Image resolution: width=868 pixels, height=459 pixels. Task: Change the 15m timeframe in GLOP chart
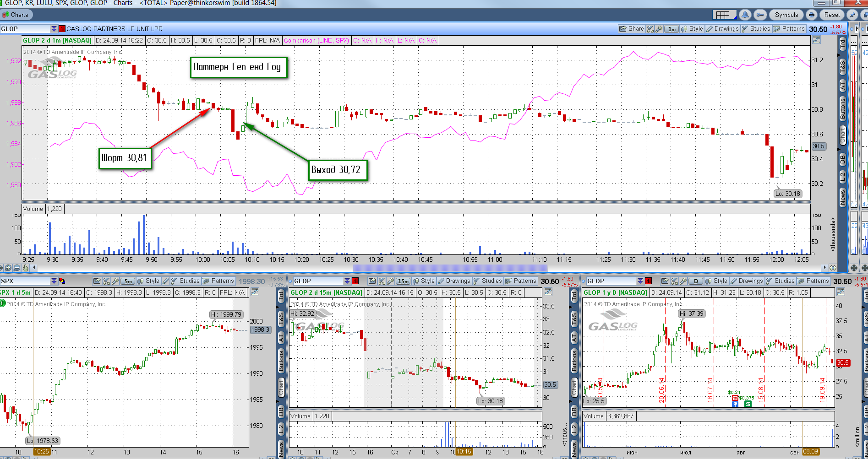pos(404,281)
